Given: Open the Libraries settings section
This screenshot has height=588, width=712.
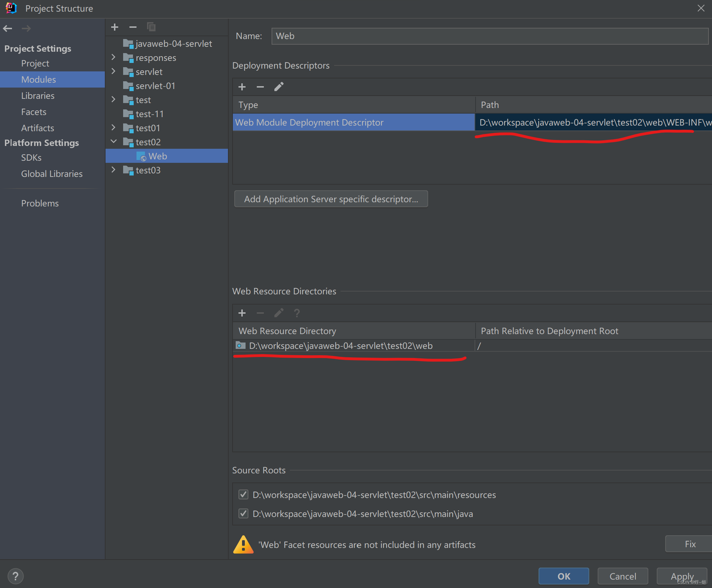Looking at the screenshot, I should 38,96.
